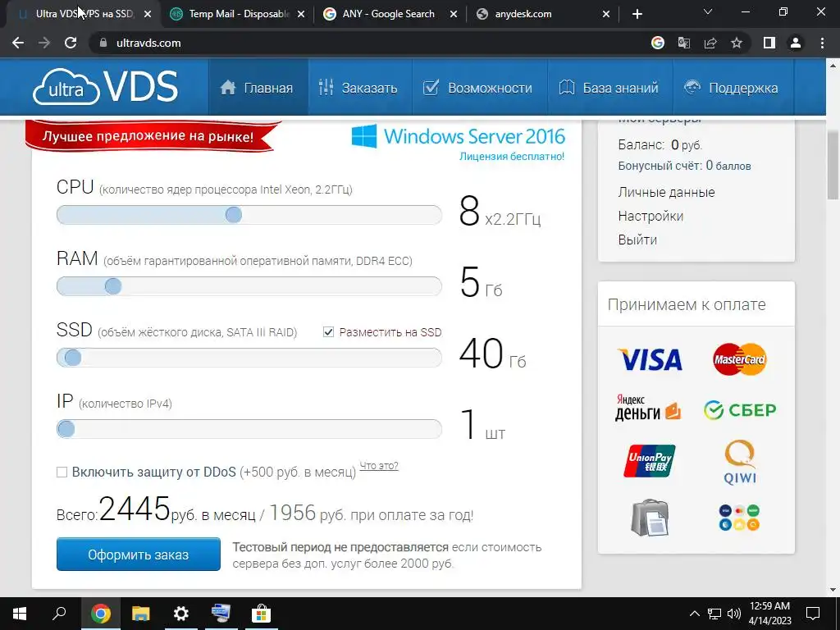Click the ultraVDS cloud logo

[x=105, y=86]
